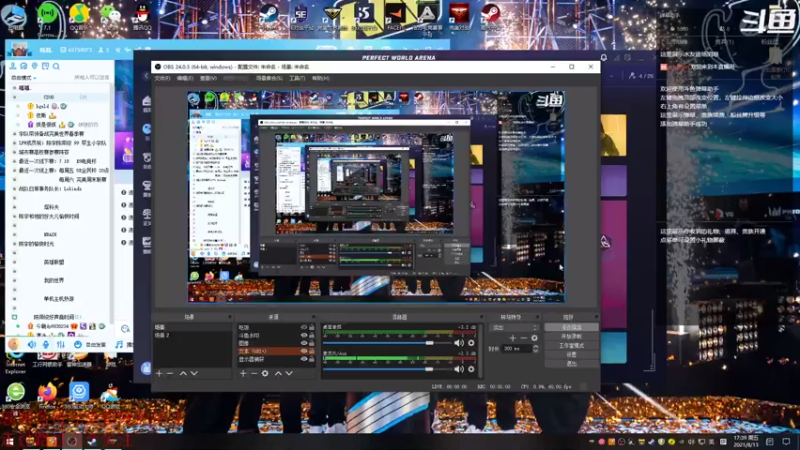This screenshot has height=450, width=800.
Task: Toggle visibility of 斗鱼水印 source
Action: click(304, 336)
